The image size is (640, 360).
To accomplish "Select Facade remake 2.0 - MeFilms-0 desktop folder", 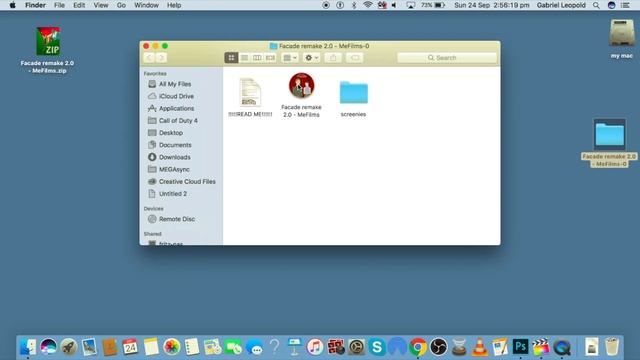I will coord(609,143).
